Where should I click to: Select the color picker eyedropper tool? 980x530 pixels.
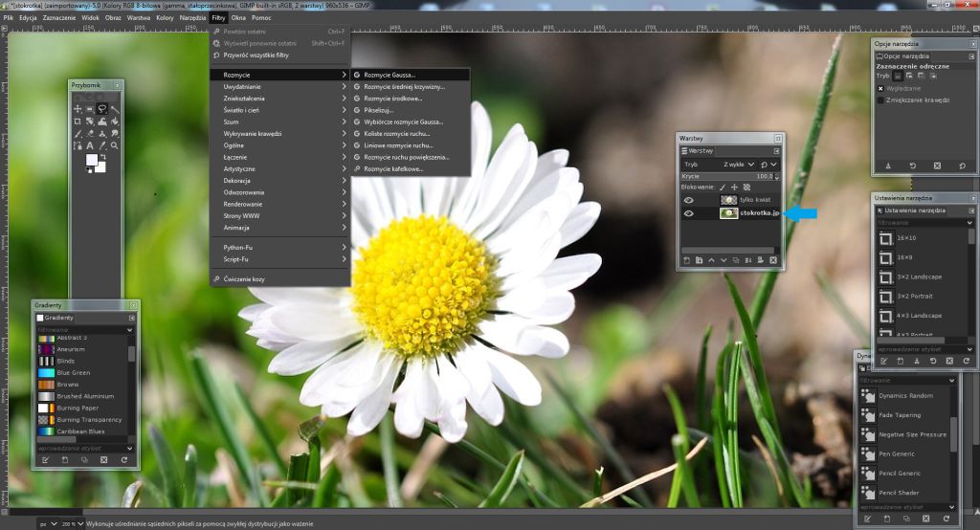point(101,145)
